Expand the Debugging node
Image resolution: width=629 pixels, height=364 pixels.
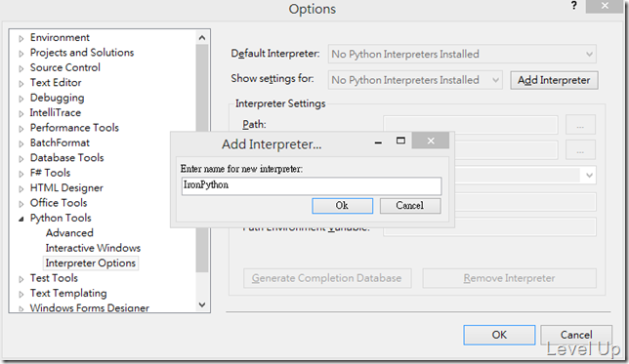point(21,99)
